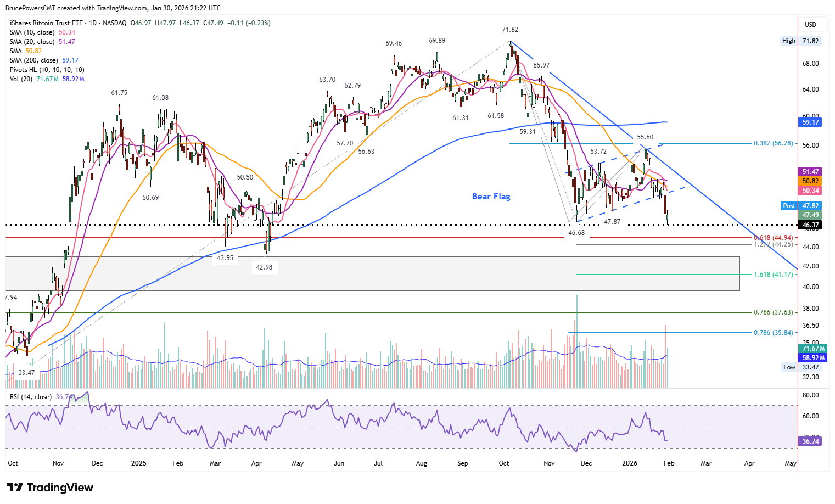
Task: Click the 71.82 peak price label
Action: tap(509, 30)
